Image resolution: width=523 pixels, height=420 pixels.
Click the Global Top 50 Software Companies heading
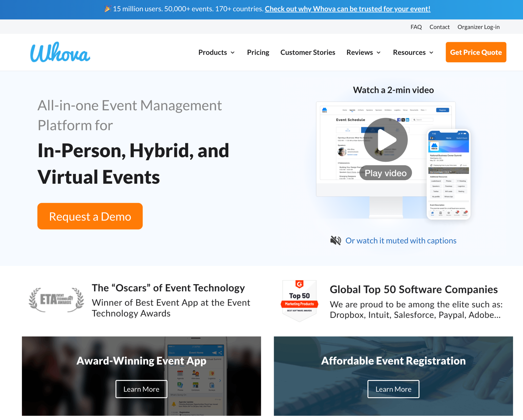pos(414,290)
